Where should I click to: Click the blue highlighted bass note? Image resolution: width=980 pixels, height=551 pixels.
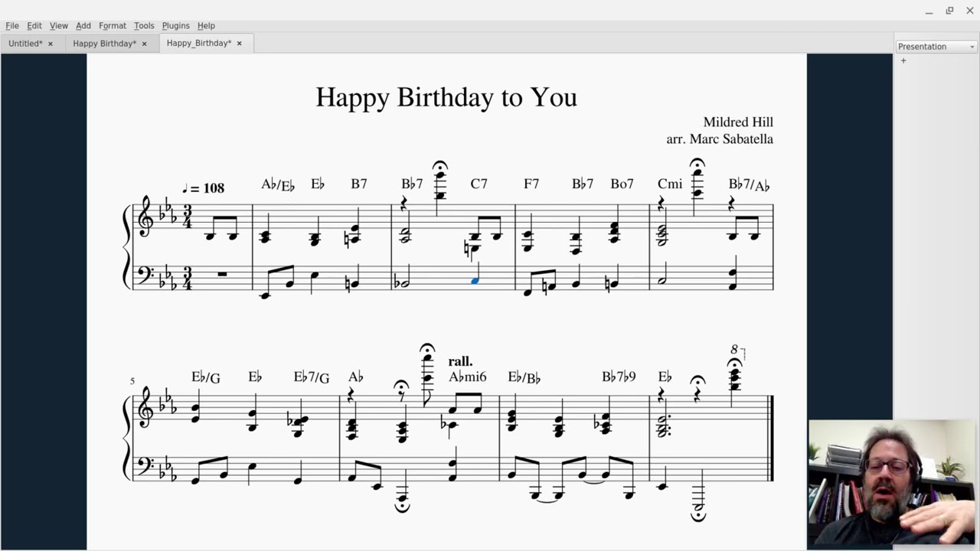pyautogui.click(x=475, y=282)
